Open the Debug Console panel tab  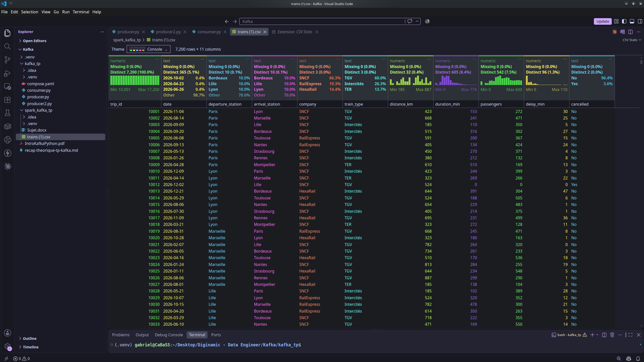point(169,335)
